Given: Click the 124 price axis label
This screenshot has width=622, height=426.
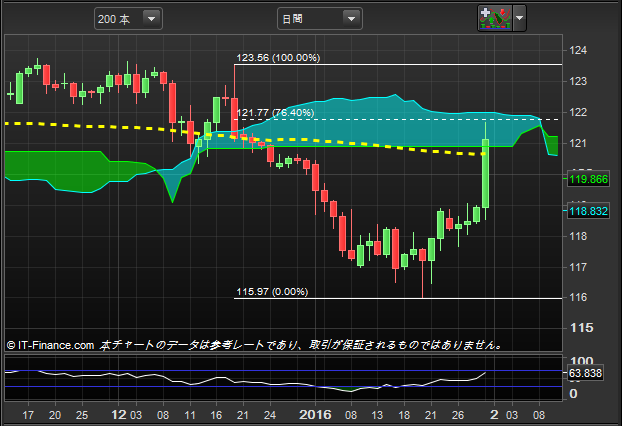Looking at the screenshot, I should [578, 50].
